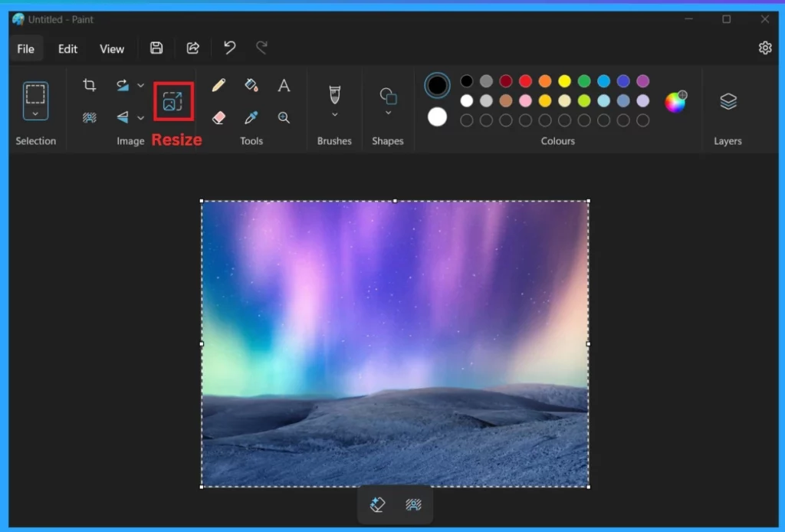Select the Eraser tool

[218, 117]
